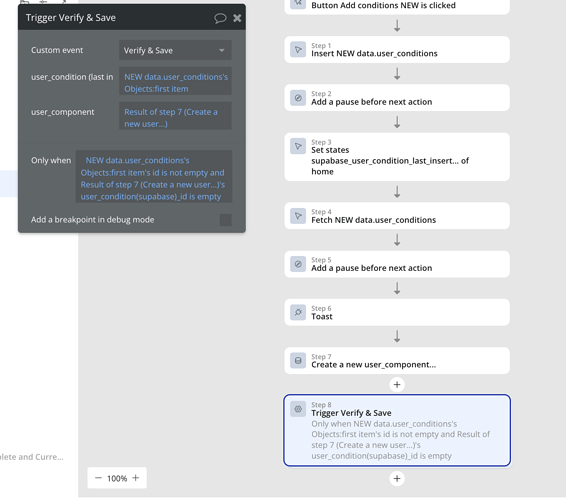Viewport: 566px width, 500px height.
Task: Select Step 4 Fetch NEW data.user_conditions
Action: 397,216
